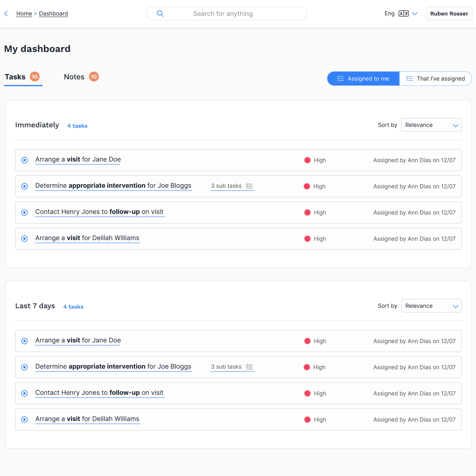
Task: Select radio for Delilah Williams under Last 7 days
Action: click(24, 419)
